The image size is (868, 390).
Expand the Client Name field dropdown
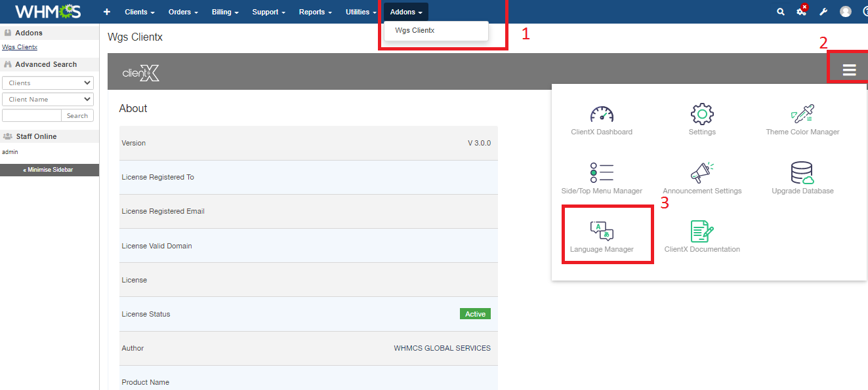[48, 100]
